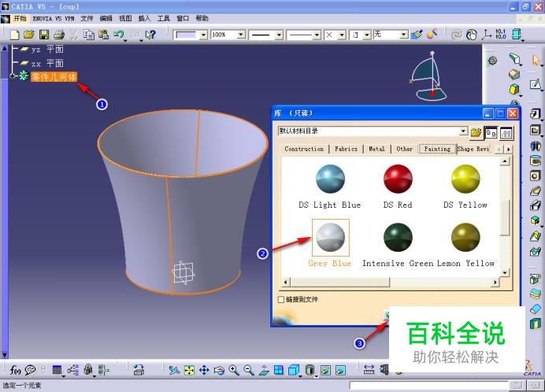Open the line type dropdown
The width and height of the screenshot is (545, 392).
317,35
